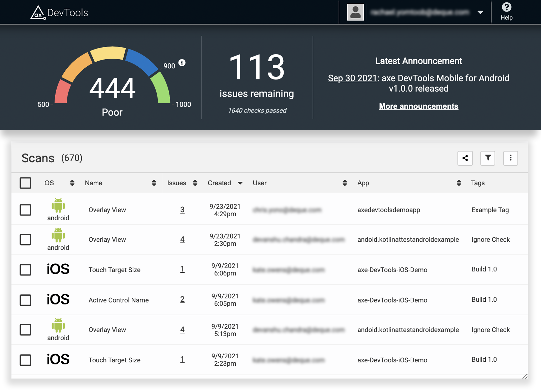The height and width of the screenshot is (392, 541).
Task: Click the user avatar icon
Action: [355, 12]
